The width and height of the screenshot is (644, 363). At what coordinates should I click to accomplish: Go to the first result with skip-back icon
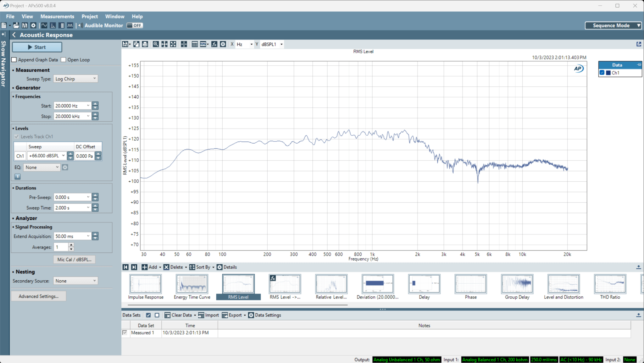point(125,267)
